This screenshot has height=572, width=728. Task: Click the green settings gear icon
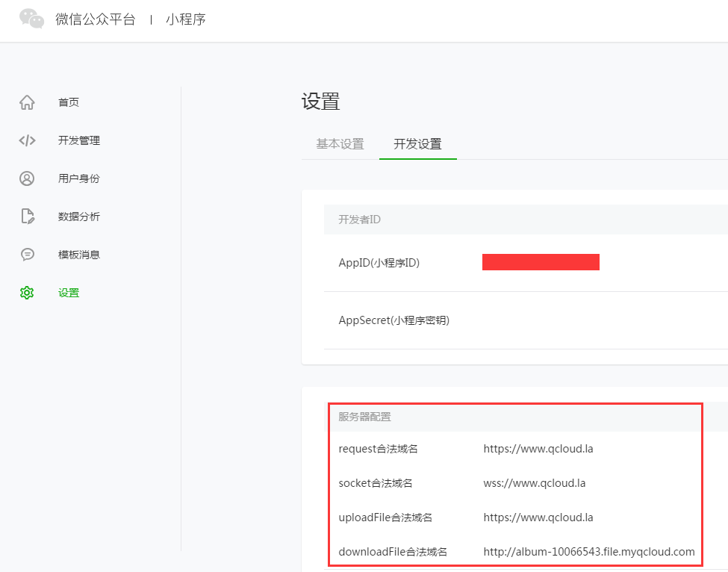click(x=27, y=293)
